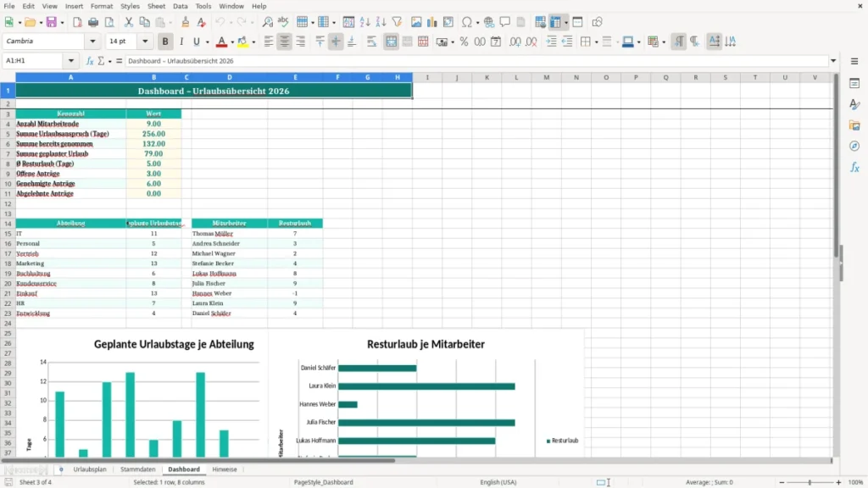Click the zoom out minus button
This screenshot has height=488, width=868.
click(782, 482)
